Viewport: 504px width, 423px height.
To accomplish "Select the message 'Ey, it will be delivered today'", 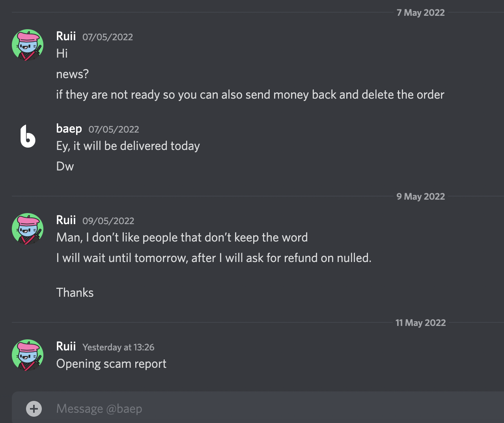I will (x=128, y=146).
